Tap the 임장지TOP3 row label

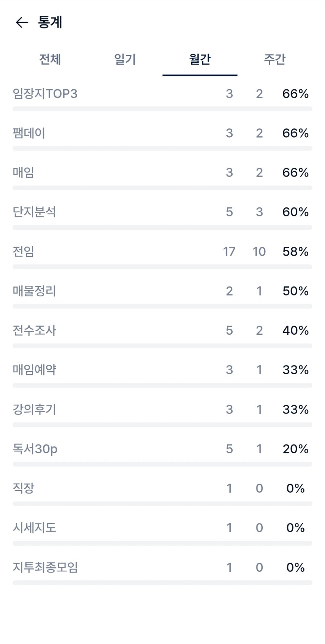pyautogui.click(x=45, y=93)
